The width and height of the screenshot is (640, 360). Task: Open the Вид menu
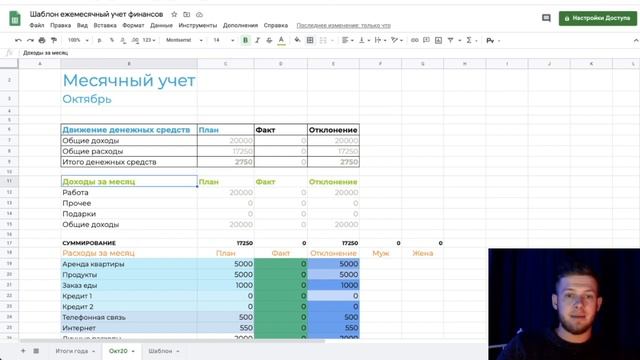click(x=82, y=25)
